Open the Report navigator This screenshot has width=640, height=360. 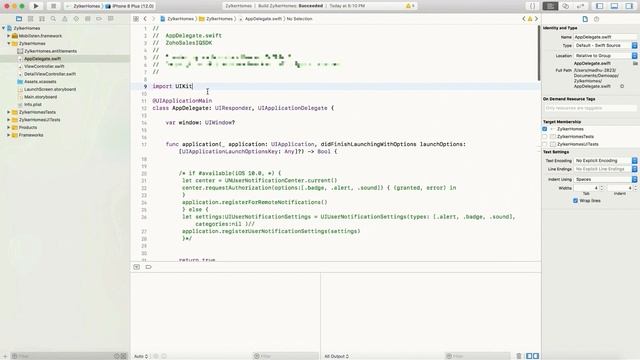pos(111,19)
